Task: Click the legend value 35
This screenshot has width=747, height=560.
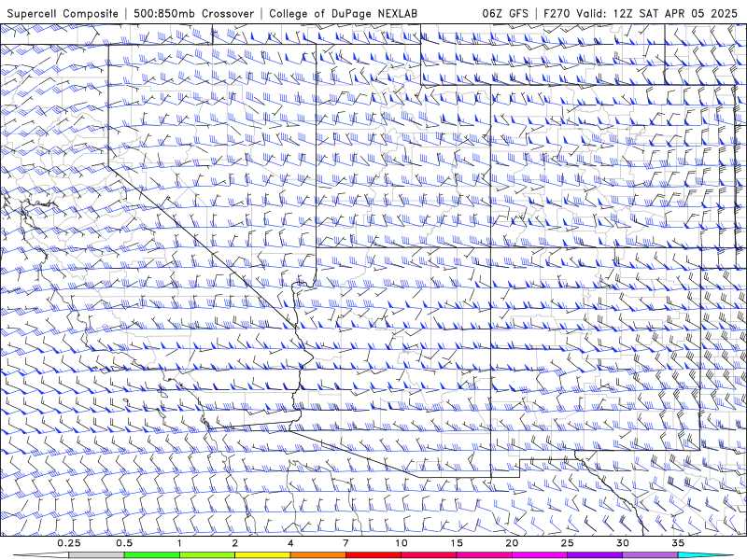Action: pyautogui.click(x=678, y=543)
